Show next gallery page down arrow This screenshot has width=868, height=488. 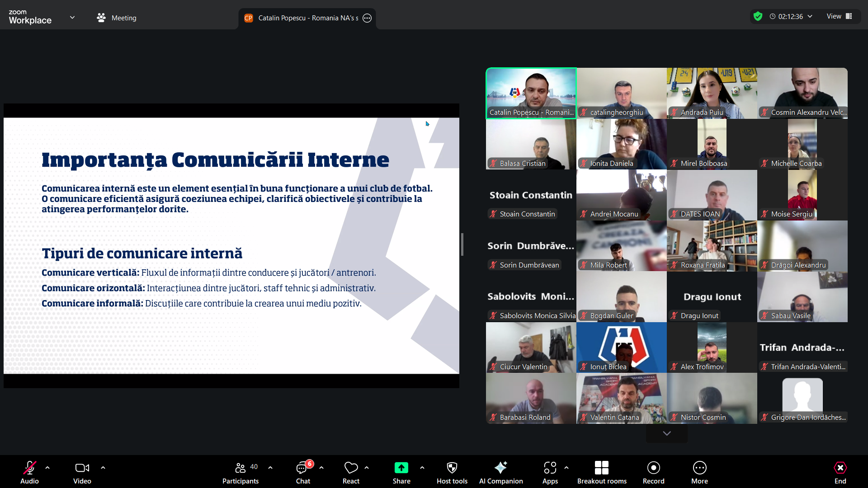[x=666, y=433]
